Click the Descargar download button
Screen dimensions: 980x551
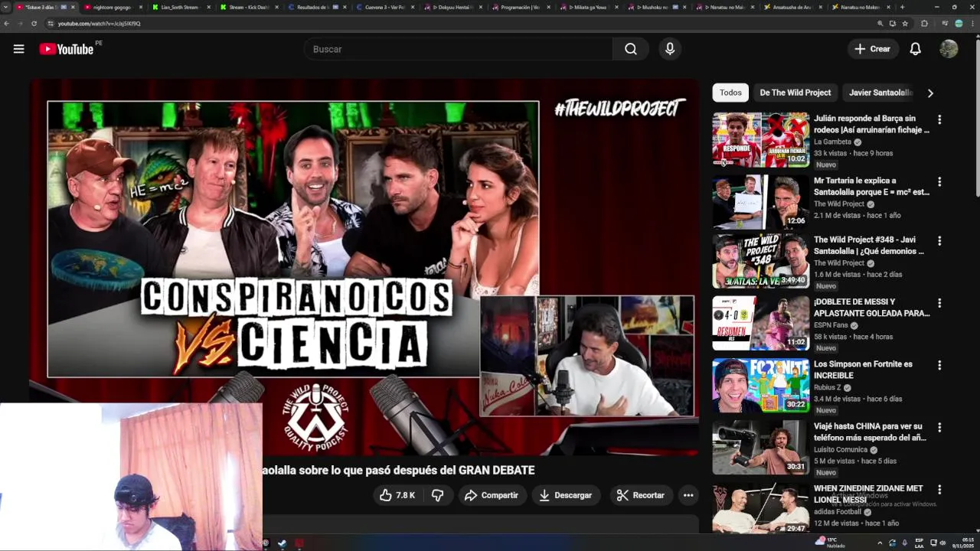[566, 495]
